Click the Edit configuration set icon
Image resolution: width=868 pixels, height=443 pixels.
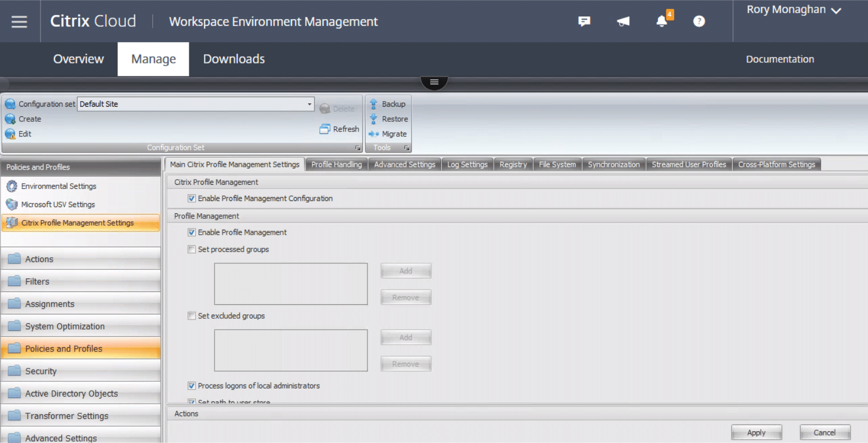[10, 134]
